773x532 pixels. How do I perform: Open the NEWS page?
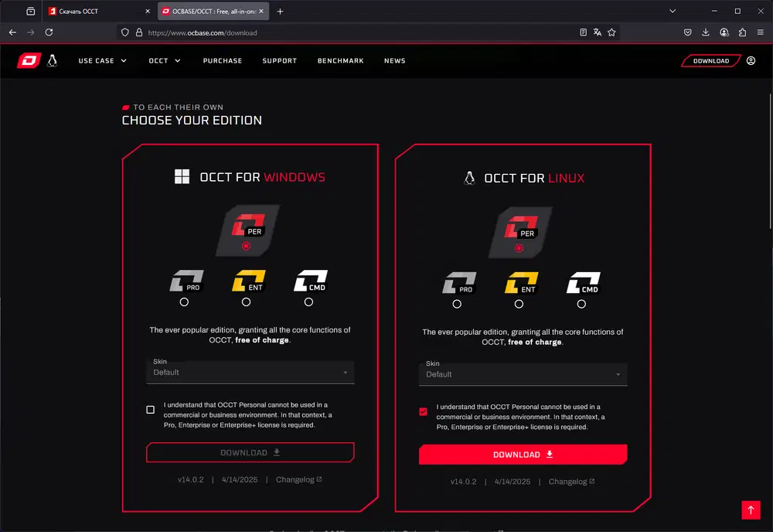394,60
